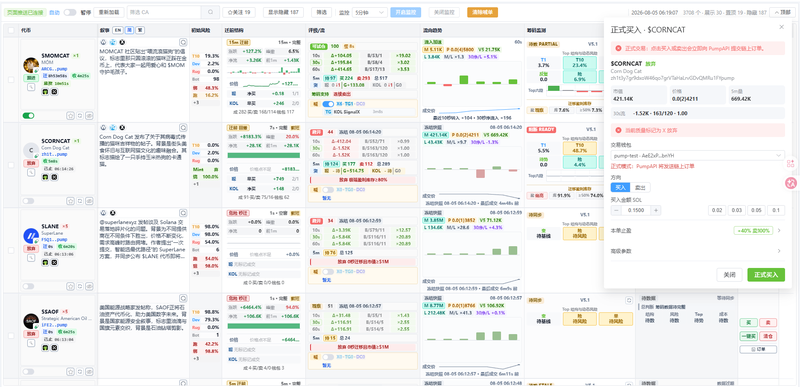Open the X icon link for $CORNCAT
Image resolution: width=800 pixels, height=387 pixels.
pos(55,177)
